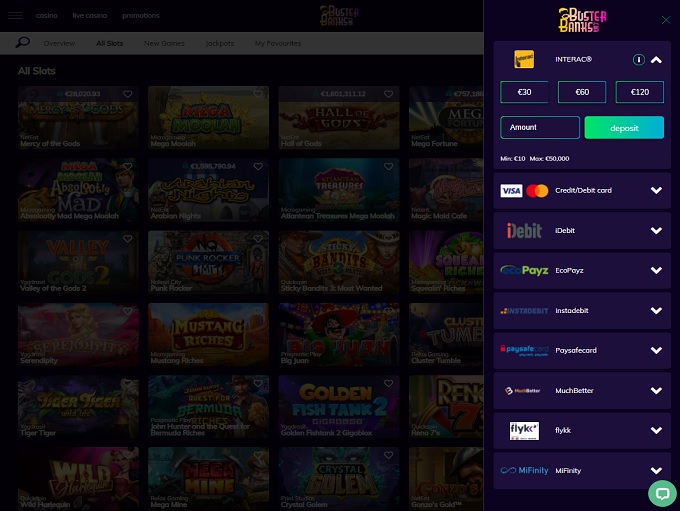Select the €120 deposit amount
The image size is (680, 511).
pyautogui.click(x=640, y=92)
